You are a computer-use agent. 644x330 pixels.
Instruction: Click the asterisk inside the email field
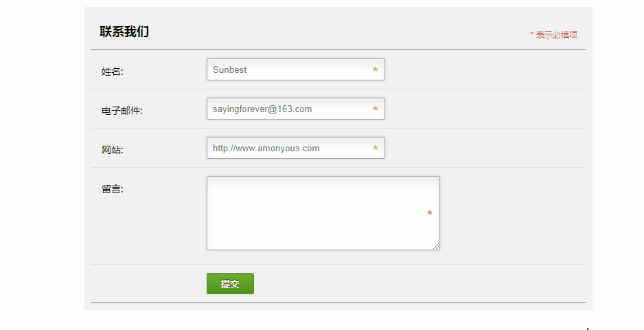pyautogui.click(x=375, y=109)
